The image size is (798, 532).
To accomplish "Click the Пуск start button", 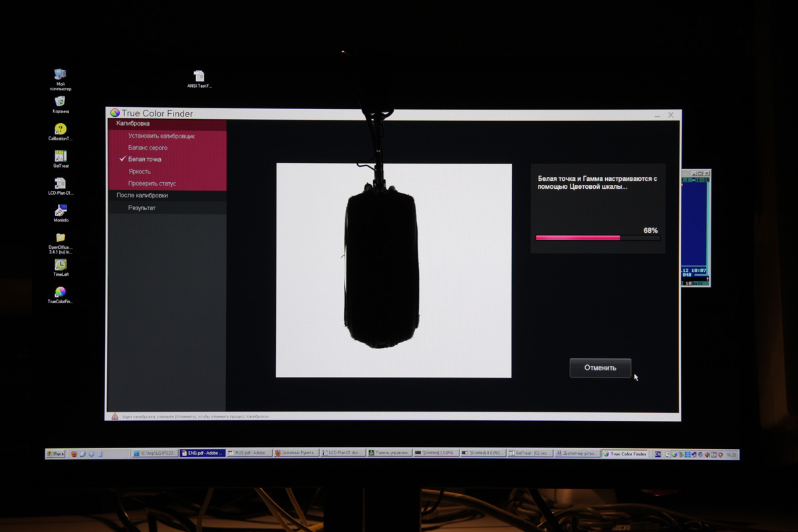I will 55,454.
